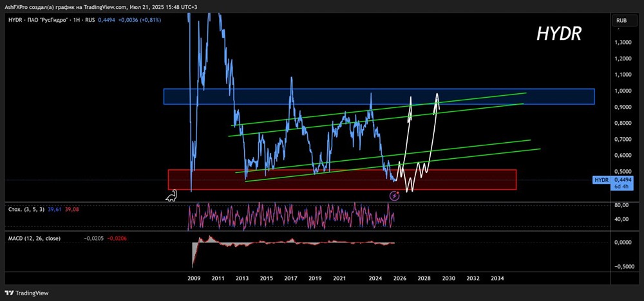The width and height of the screenshot is (644, 301).
Task: Click the TradingView logo at bottom
Action: (26, 293)
